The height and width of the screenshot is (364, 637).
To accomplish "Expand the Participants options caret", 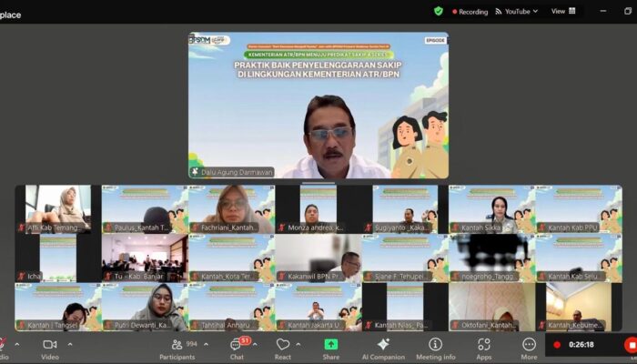I will click(x=206, y=345).
